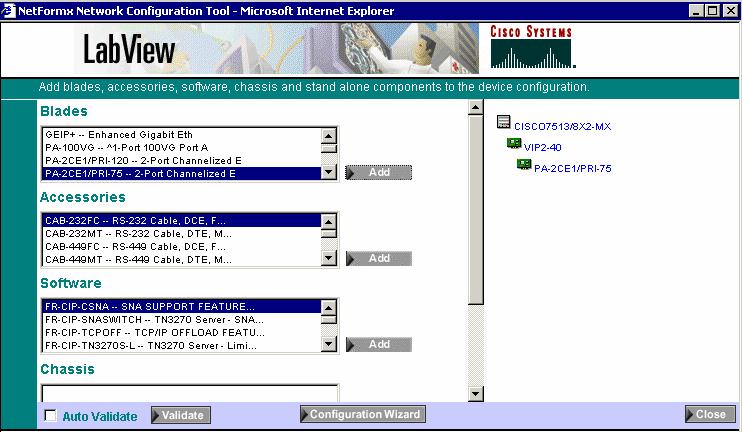Click Software list scroll down arrow

tap(329, 344)
